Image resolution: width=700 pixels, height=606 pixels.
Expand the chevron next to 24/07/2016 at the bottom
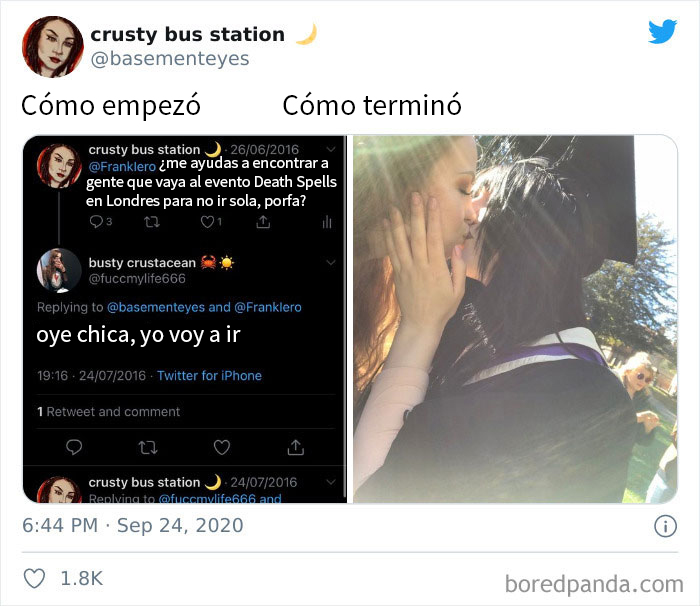[x=331, y=482]
